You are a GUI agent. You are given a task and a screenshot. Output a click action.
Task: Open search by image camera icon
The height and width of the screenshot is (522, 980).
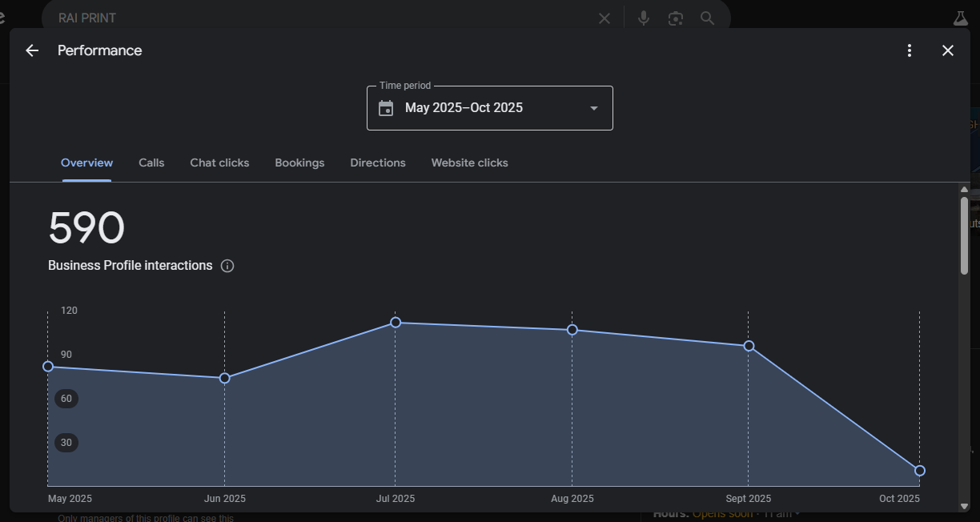click(676, 18)
